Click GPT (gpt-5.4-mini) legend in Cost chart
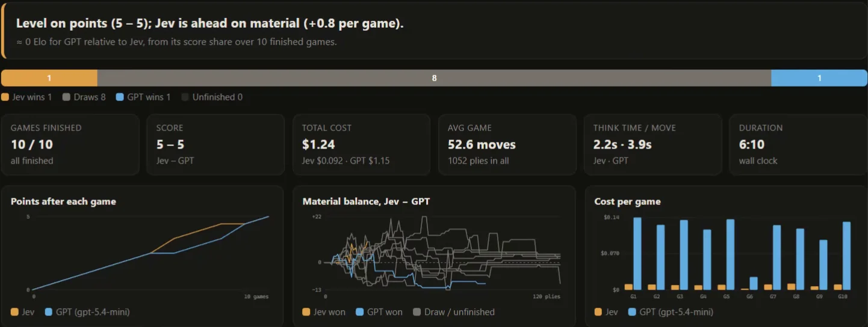868x327 pixels. click(x=671, y=312)
